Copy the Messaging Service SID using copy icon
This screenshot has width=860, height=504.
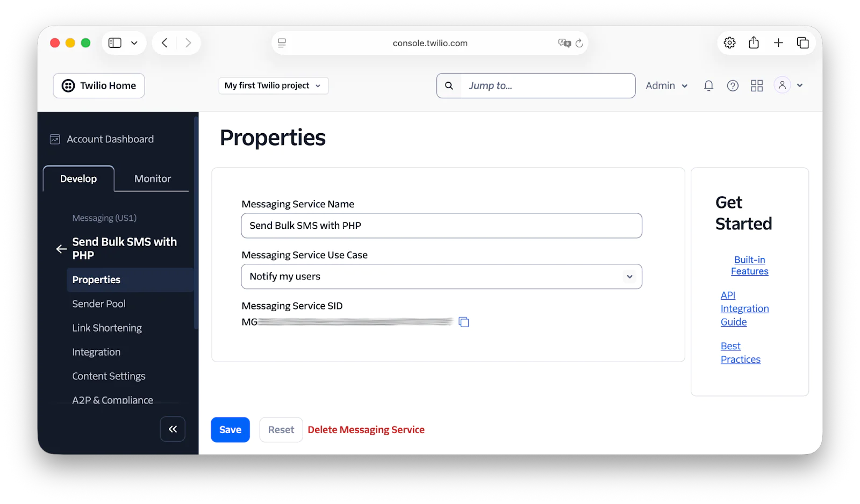point(463,321)
